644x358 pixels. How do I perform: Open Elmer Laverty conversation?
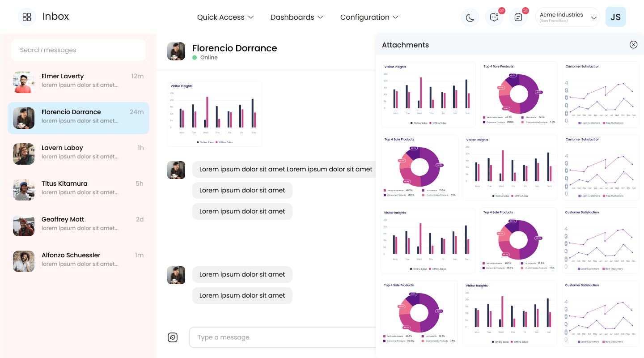[79, 82]
